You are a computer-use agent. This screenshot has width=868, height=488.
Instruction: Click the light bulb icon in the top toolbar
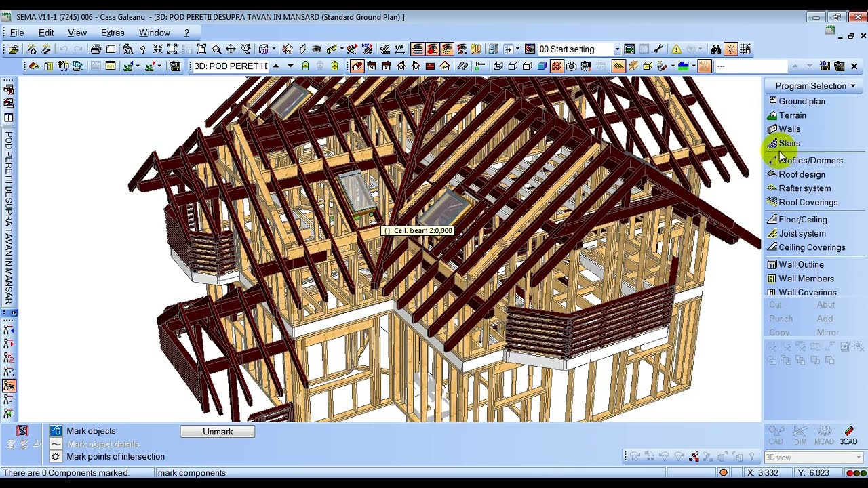pos(142,49)
